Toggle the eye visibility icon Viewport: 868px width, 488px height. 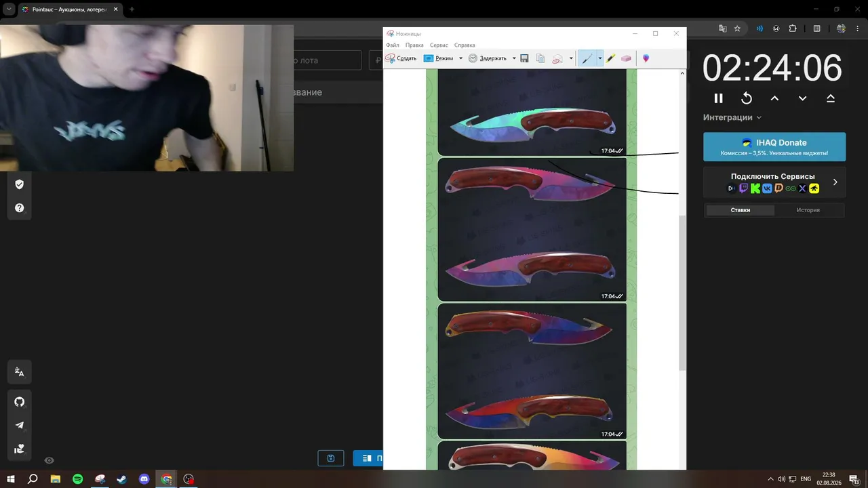click(x=50, y=460)
